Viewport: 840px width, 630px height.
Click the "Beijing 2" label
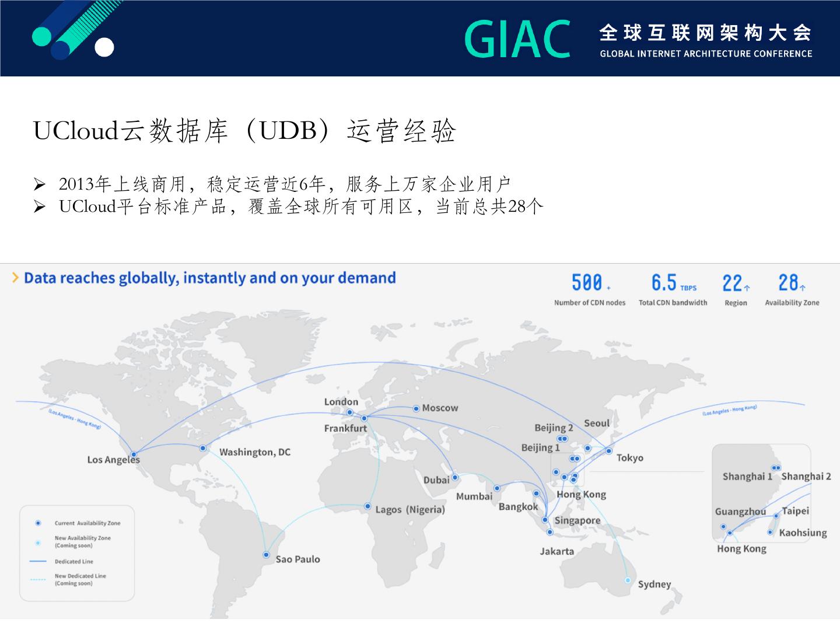[554, 428]
